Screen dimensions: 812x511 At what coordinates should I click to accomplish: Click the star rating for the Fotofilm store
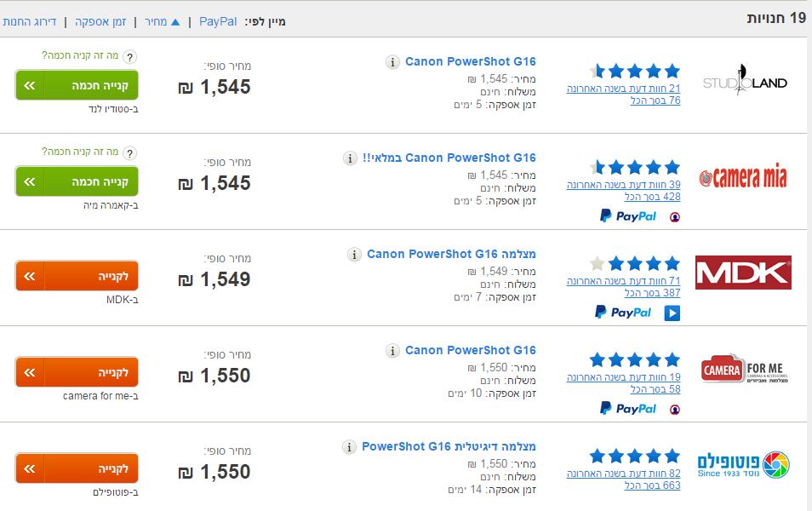coord(635,456)
